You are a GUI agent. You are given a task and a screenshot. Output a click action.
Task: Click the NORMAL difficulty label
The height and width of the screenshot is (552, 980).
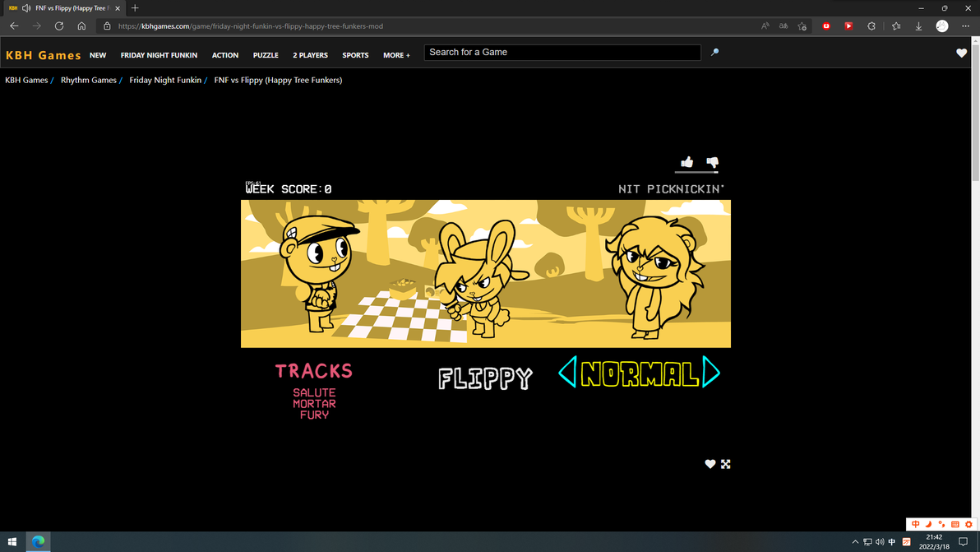[640, 373]
